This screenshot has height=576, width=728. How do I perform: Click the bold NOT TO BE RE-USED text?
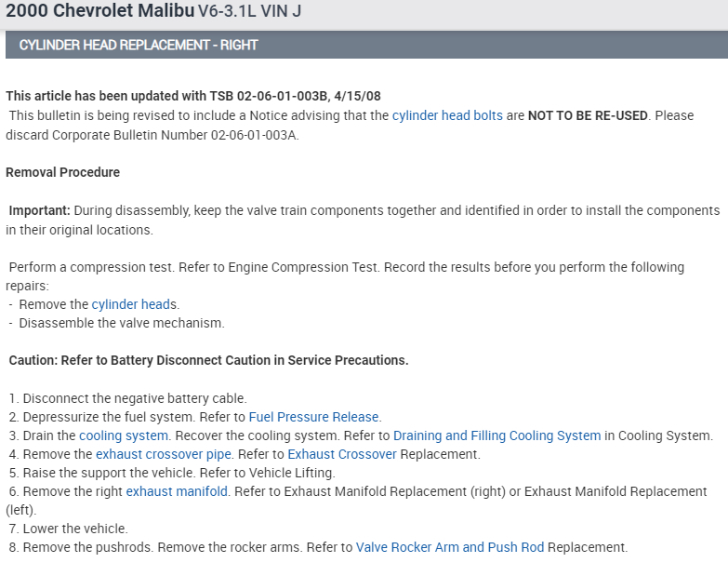click(x=589, y=115)
